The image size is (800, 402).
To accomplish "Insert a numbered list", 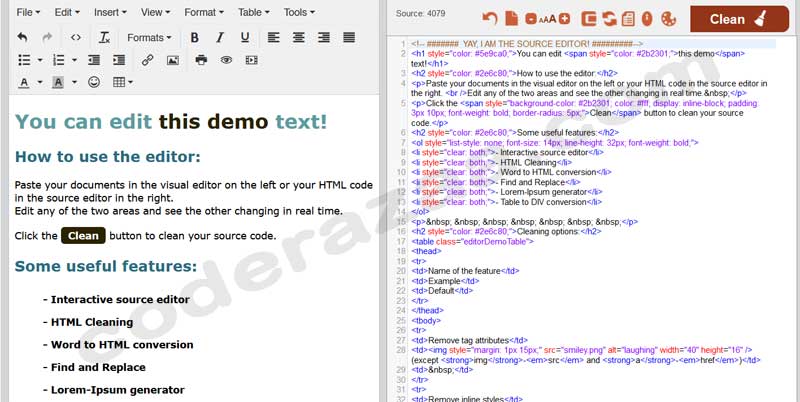I will pos(59,60).
